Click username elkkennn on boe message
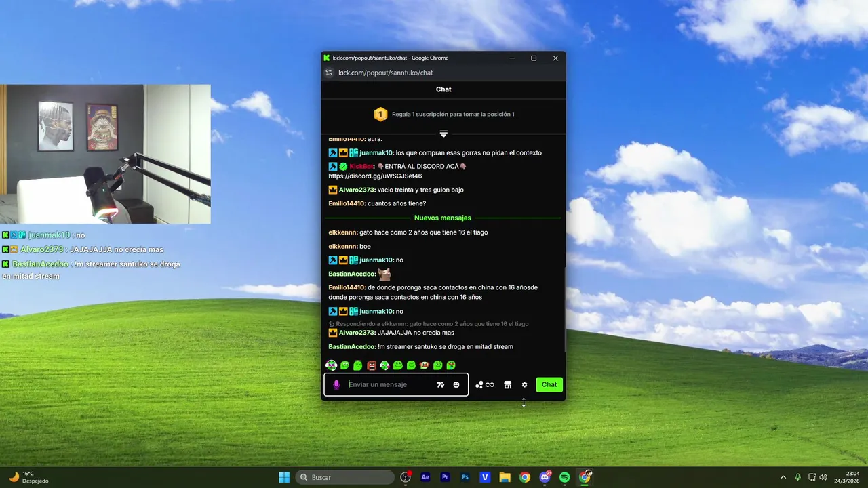The height and width of the screenshot is (488, 868). point(342,246)
